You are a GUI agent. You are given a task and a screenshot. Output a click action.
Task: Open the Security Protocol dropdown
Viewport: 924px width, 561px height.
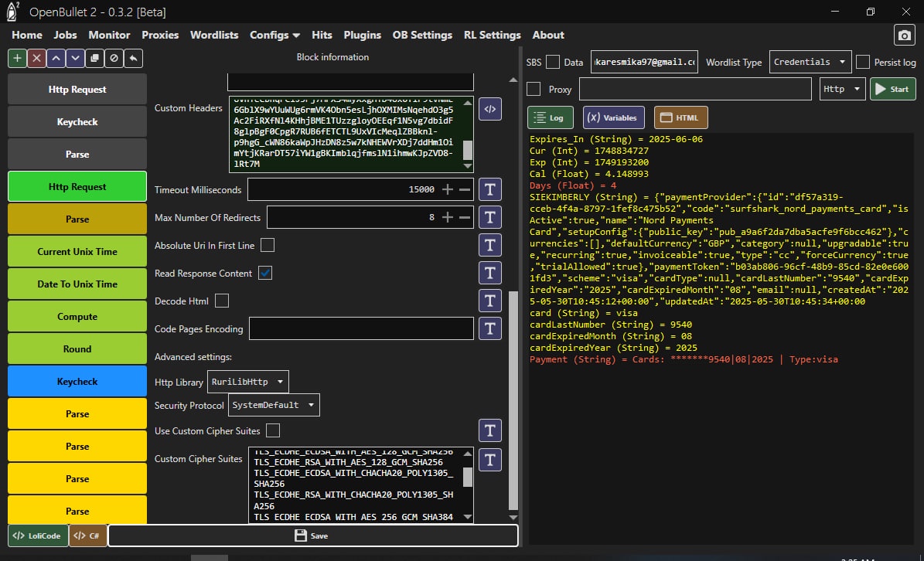[x=274, y=405]
